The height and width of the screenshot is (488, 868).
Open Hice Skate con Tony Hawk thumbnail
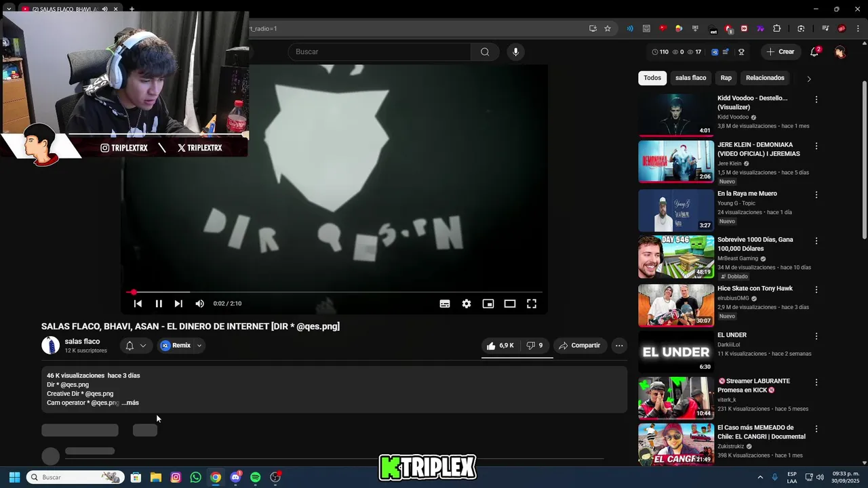click(x=676, y=305)
